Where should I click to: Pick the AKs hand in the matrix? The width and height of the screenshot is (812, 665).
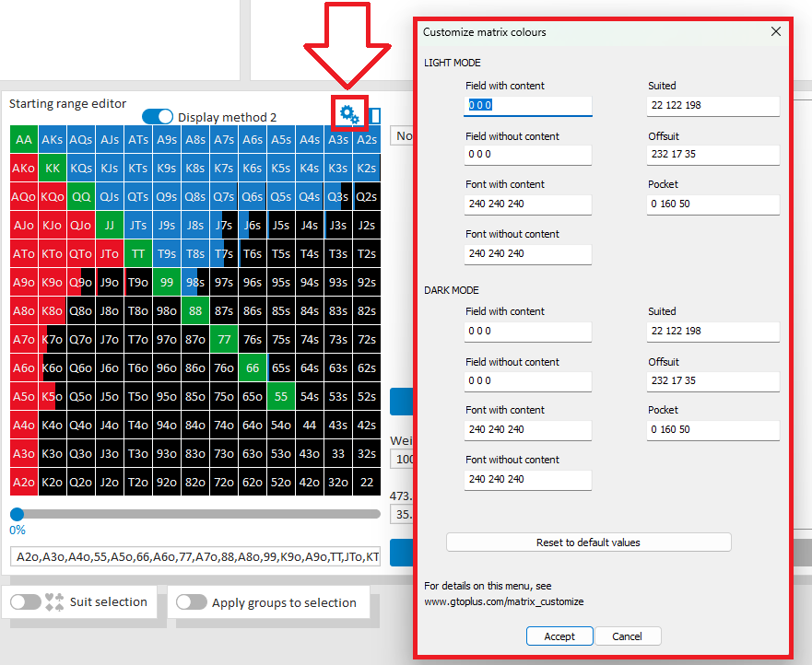53,140
